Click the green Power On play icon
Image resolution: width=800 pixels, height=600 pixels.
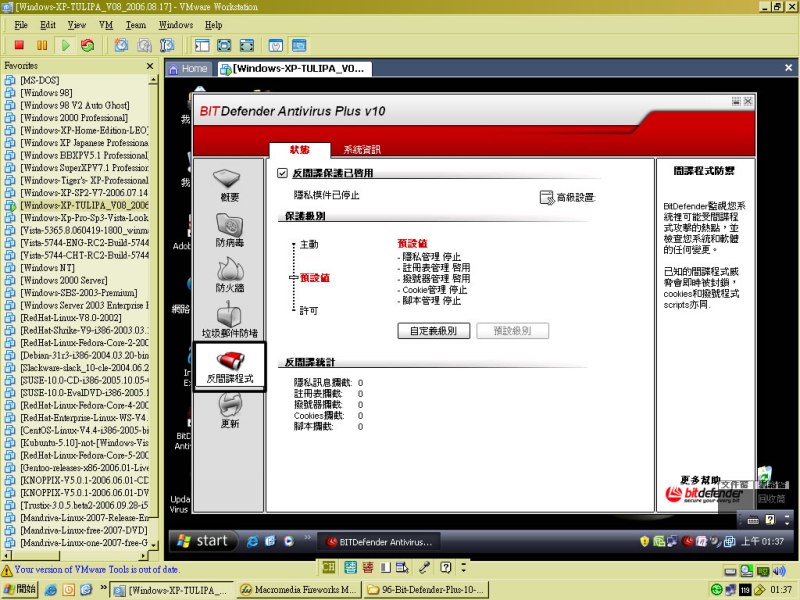click(x=65, y=45)
